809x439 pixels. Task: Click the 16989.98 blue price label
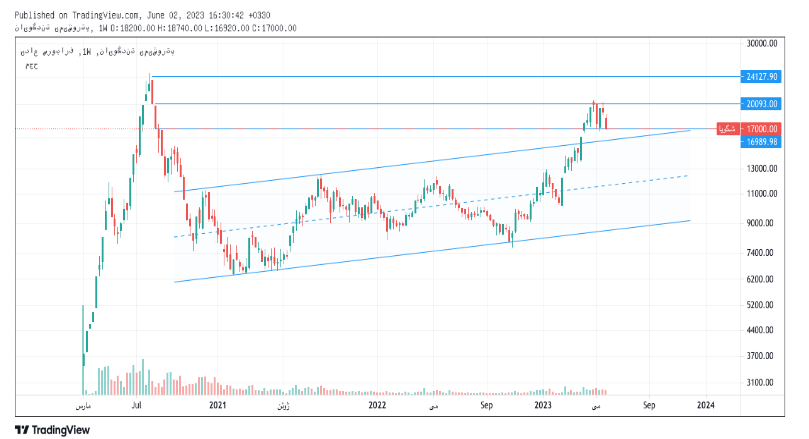[x=761, y=142]
